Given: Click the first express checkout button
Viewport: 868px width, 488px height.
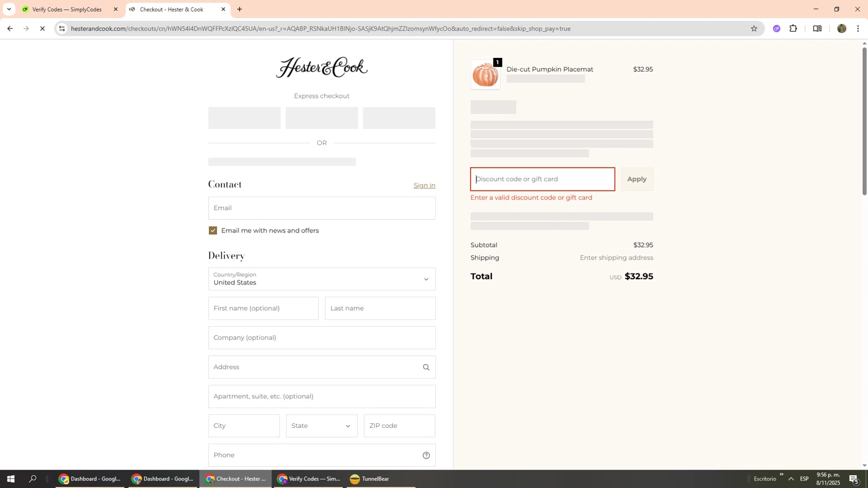Looking at the screenshot, I should 244,118.
